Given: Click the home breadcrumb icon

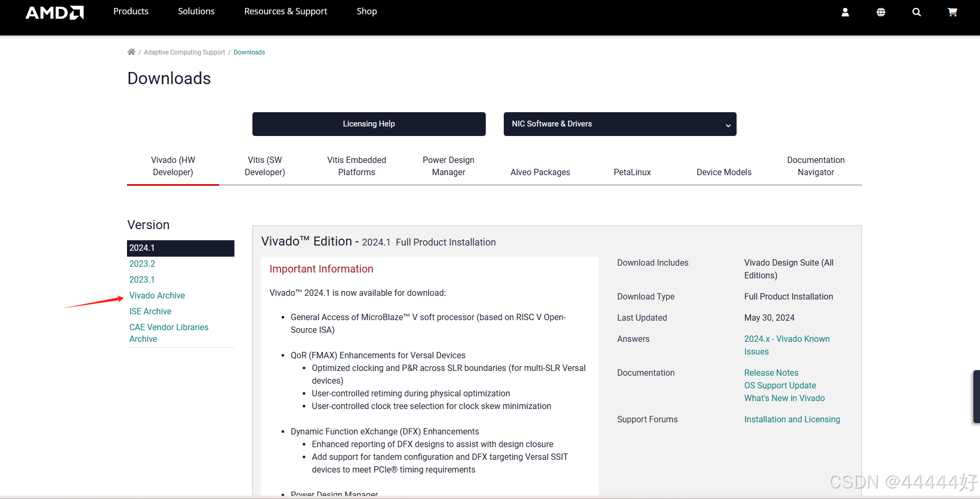Looking at the screenshot, I should 131,52.
